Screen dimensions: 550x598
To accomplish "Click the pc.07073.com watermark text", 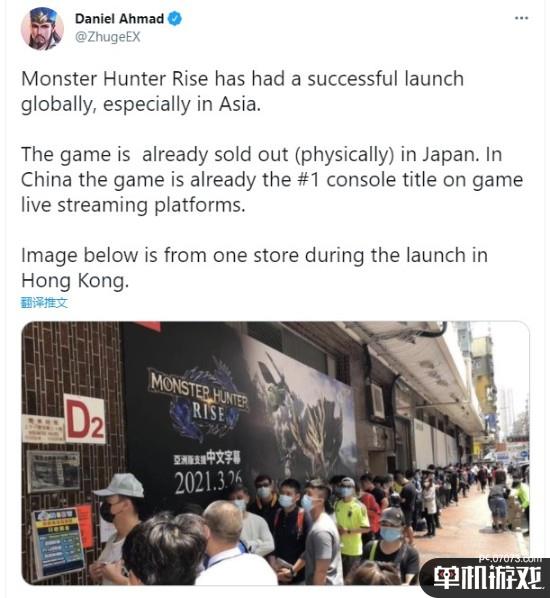I will (511, 559).
